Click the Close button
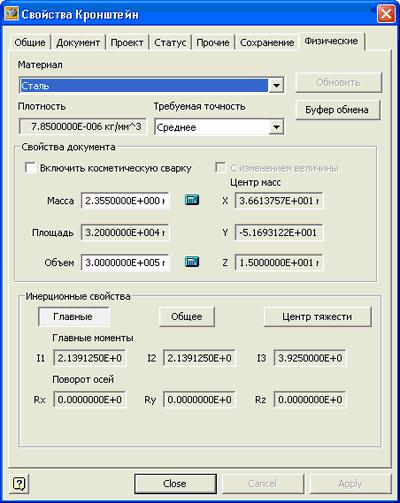This screenshot has height=503, width=400. 175,484
